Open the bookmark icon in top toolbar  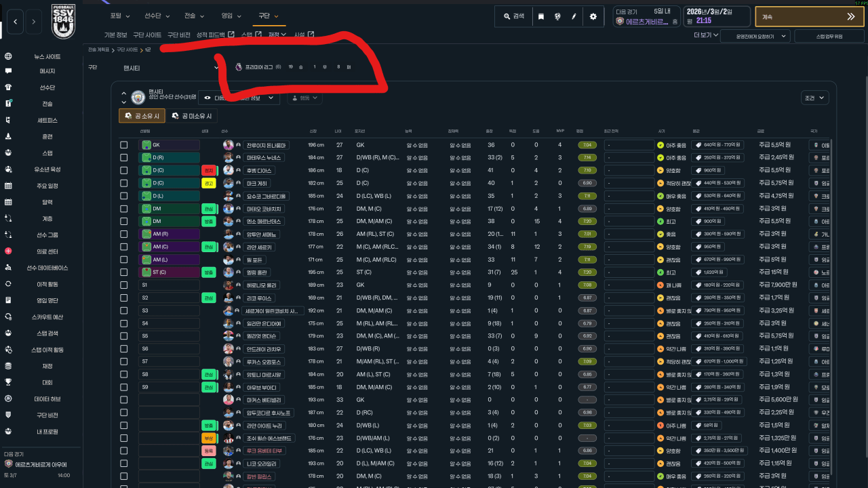pos(540,16)
